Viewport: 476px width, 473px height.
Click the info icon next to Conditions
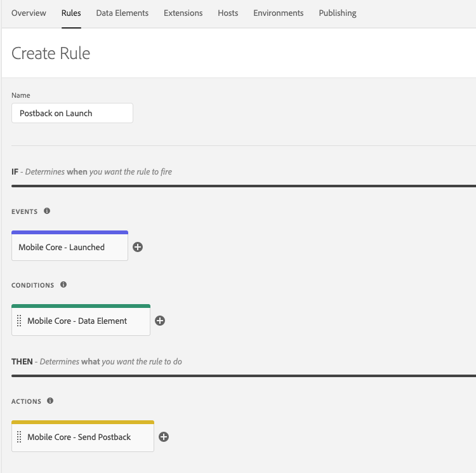(x=63, y=284)
